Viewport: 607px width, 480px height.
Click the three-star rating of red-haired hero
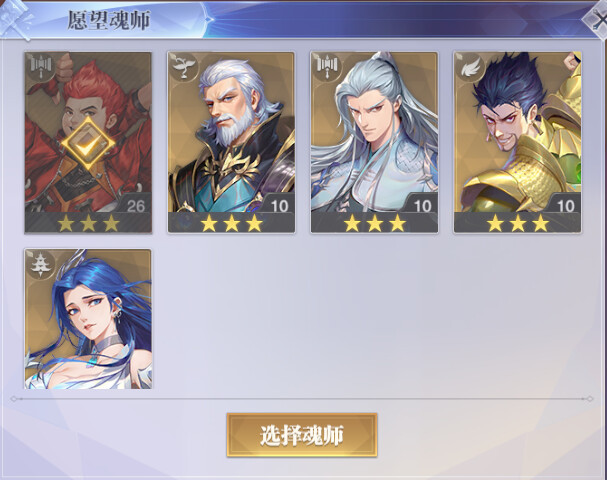coord(88,223)
